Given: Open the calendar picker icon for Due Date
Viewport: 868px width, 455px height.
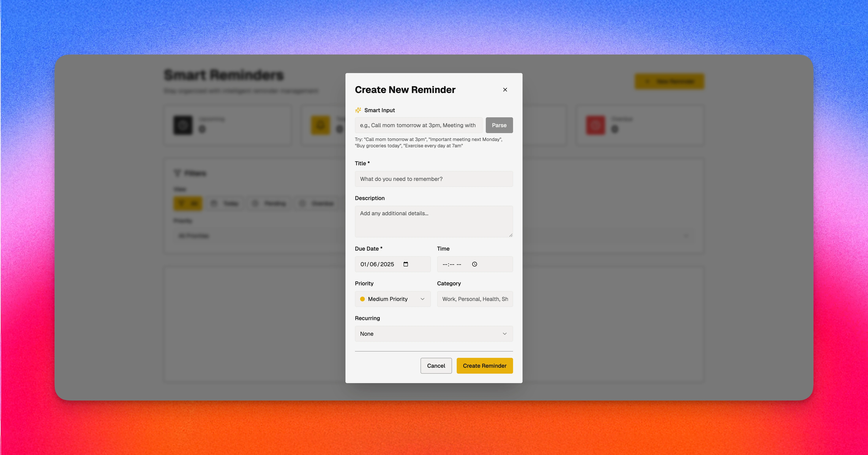Looking at the screenshot, I should point(406,264).
